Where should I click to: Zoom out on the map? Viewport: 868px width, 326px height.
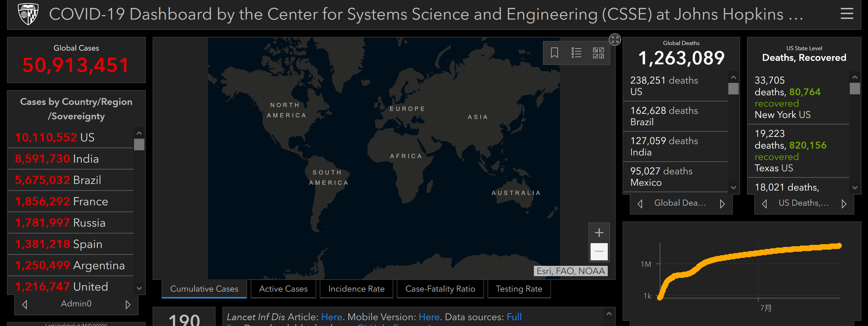pyautogui.click(x=599, y=251)
